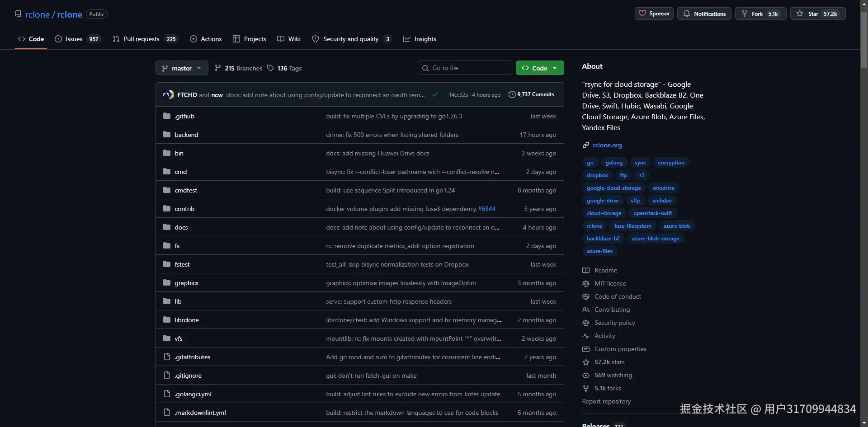This screenshot has width=868, height=427.
Task: Expand the master branch dropdown
Action: 182,68
